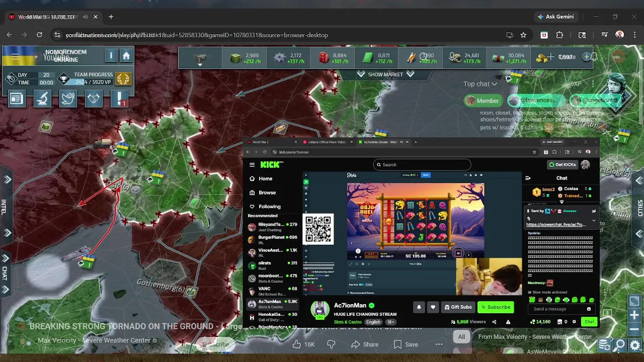Screen dimensions: 644x362
Task: Open YouTube more actions ellipsis menu
Action: [x=439, y=344]
